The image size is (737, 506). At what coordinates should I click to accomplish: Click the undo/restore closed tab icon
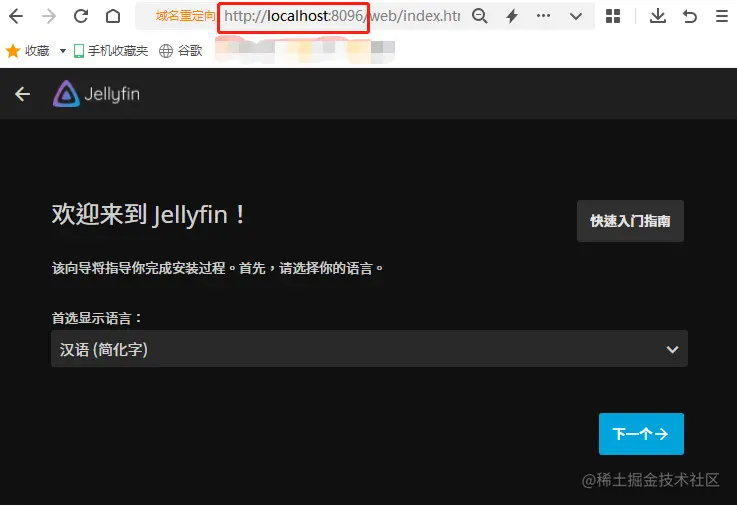690,16
